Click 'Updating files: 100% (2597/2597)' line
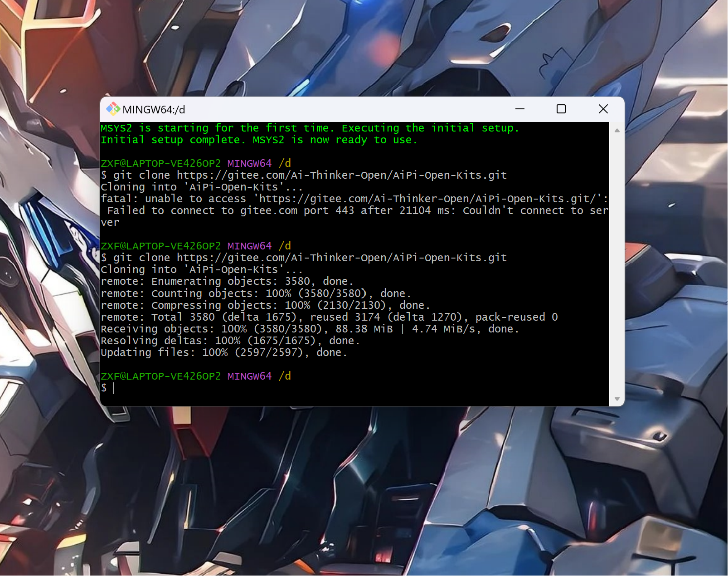 [x=224, y=352]
